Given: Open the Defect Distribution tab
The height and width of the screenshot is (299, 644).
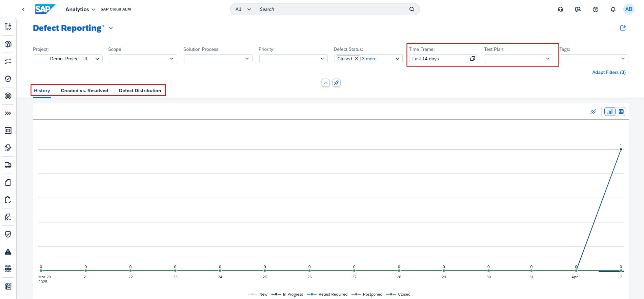Looking at the screenshot, I should tap(140, 91).
